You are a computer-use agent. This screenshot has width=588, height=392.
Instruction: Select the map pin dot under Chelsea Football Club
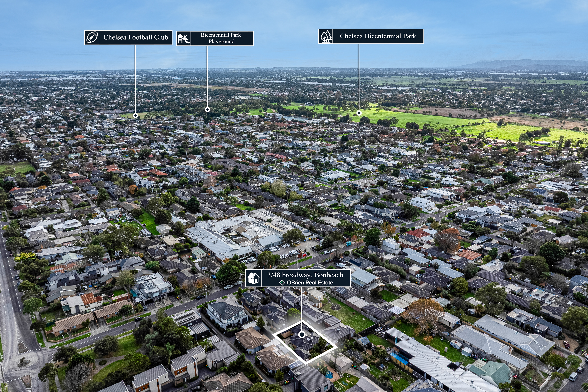point(136,116)
